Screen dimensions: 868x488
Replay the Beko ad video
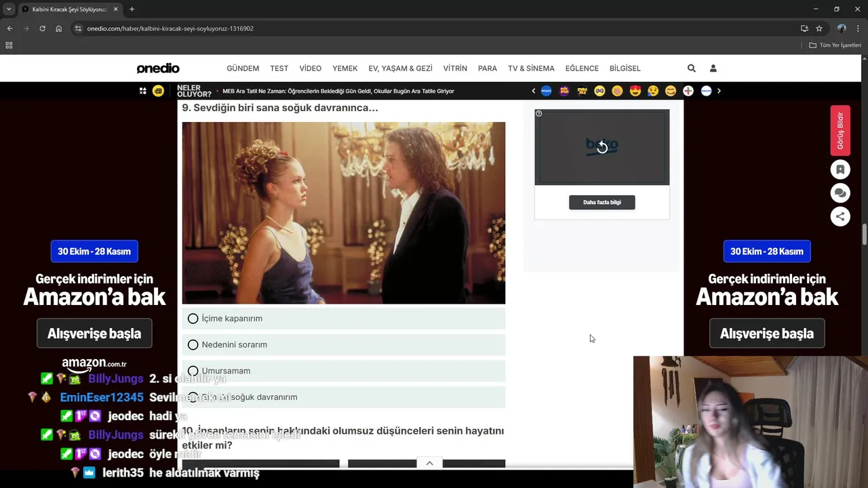[602, 147]
